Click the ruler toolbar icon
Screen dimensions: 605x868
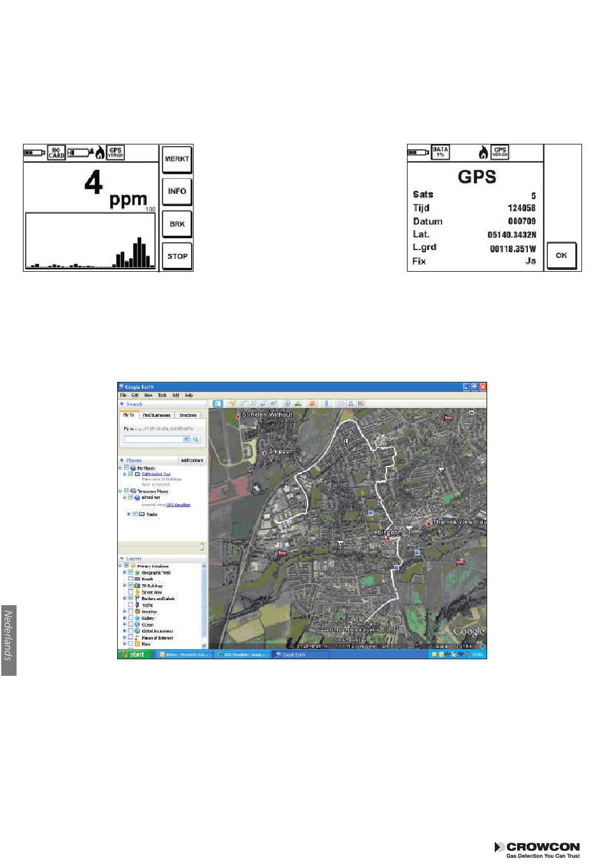pyautogui.click(x=327, y=403)
